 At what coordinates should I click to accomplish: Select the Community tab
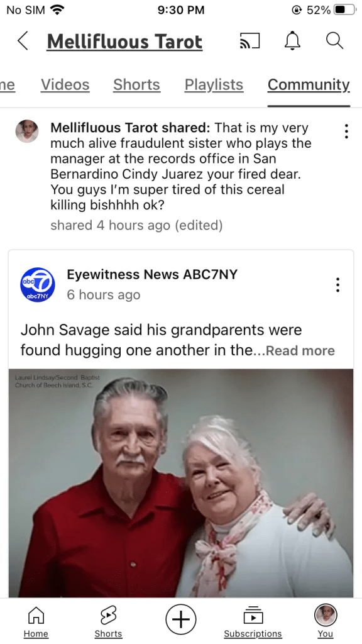(x=309, y=85)
